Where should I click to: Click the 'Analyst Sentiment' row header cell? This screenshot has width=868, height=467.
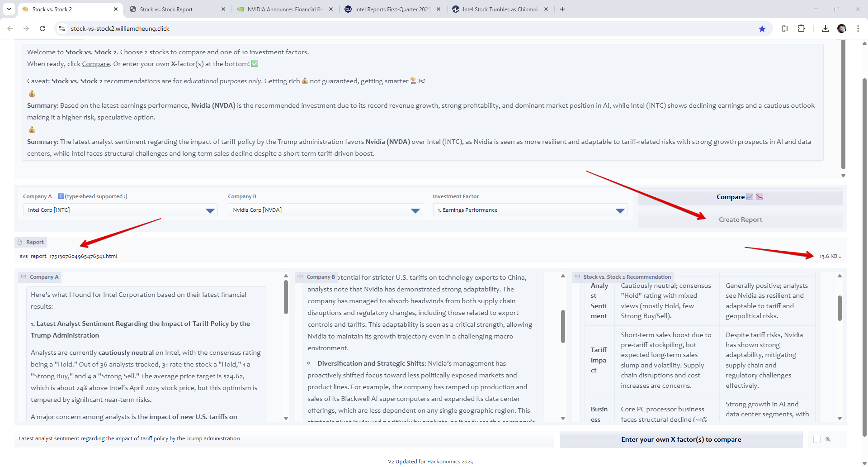[x=599, y=300]
